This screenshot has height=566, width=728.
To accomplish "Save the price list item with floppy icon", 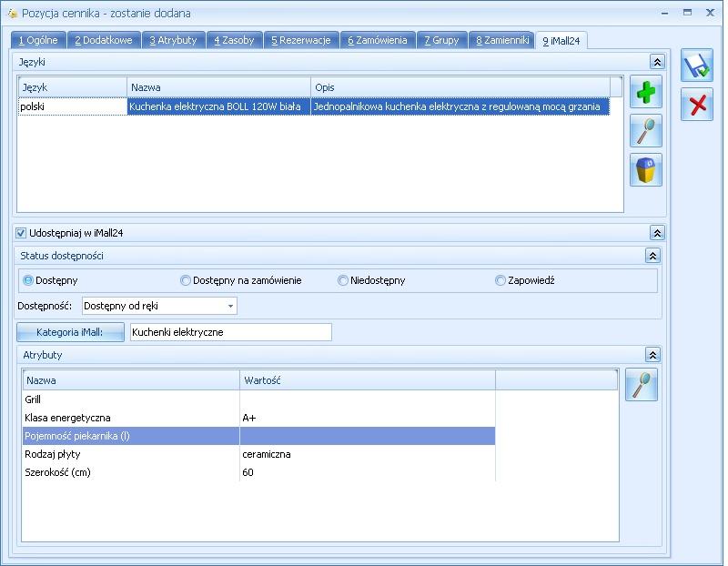I will (x=696, y=66).
